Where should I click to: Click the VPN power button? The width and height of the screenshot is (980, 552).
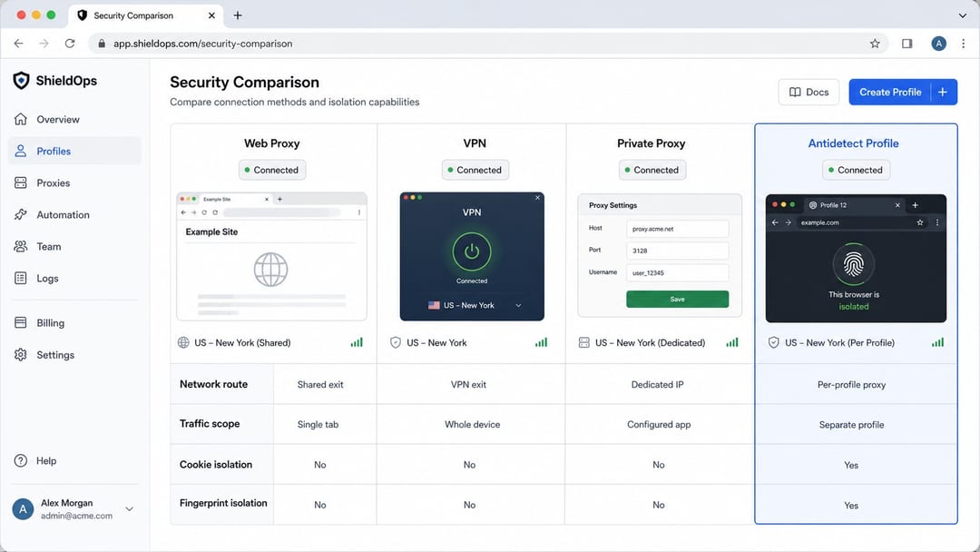pyautogui.click(x=472, y=251)
